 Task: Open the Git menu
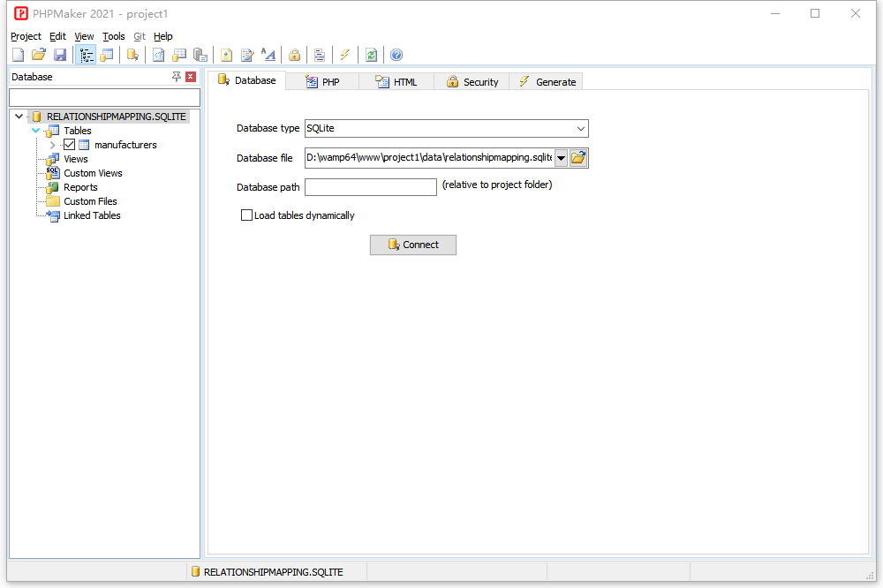(140, 36)
